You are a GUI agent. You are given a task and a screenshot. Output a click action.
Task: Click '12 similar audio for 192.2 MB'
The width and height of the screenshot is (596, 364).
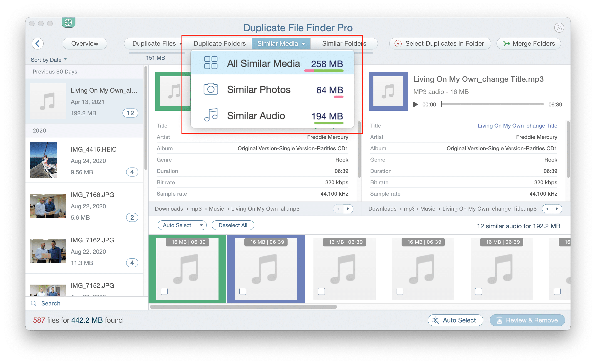point(519,226)
